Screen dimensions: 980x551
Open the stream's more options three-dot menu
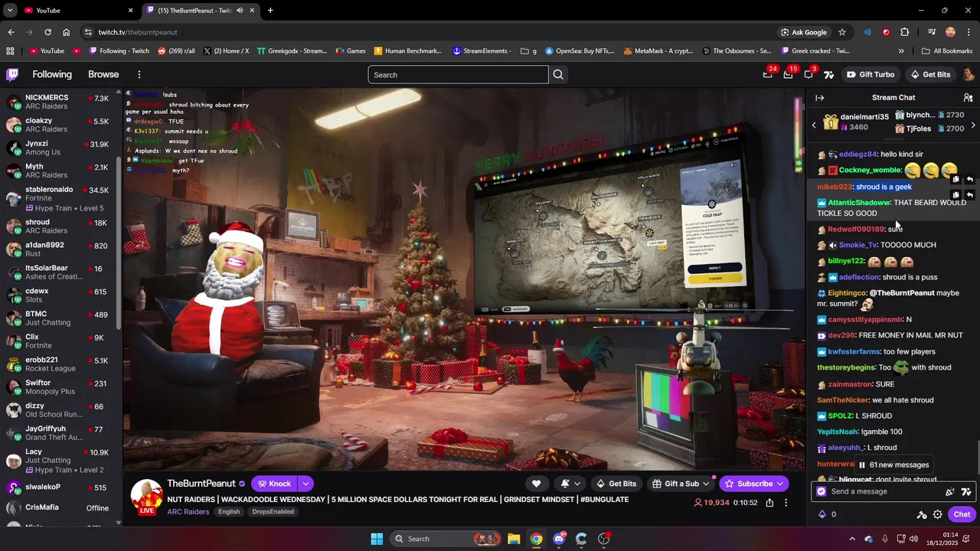coord(786,503)
